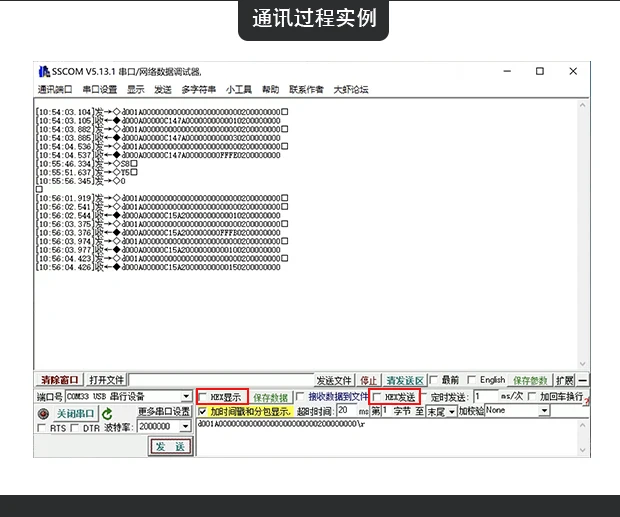Toggle the RTS checkbox
Screen dimensions: 620x517
click(41, 428)
